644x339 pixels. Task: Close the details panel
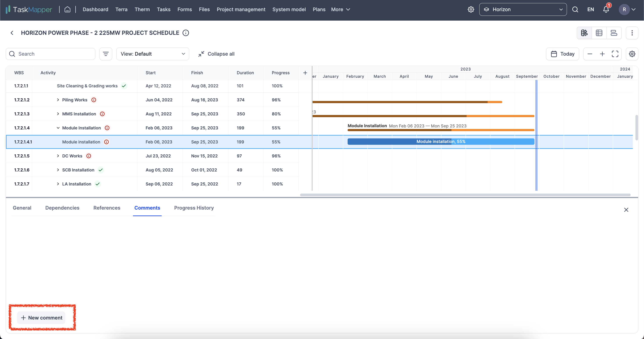click(626, 210)
